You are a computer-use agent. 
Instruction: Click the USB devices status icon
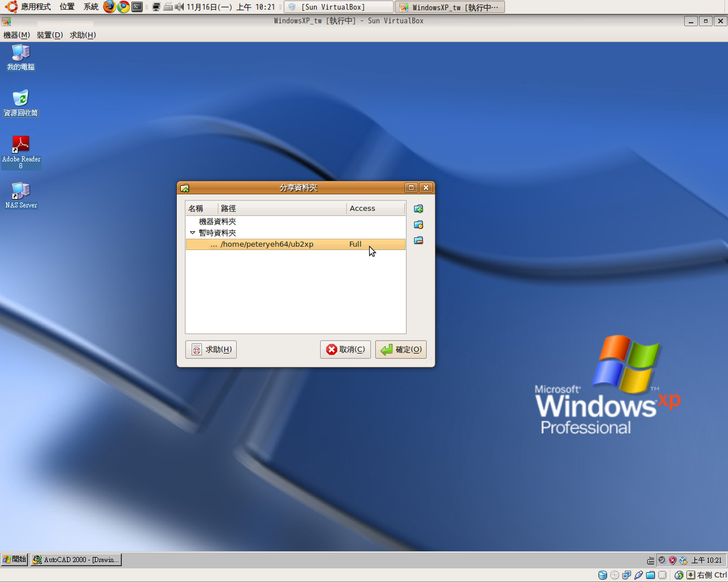tap(638, 575)
